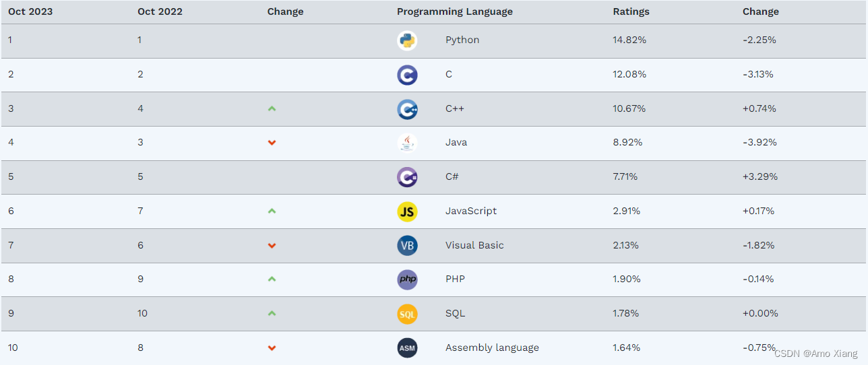Image resolution: width=868 pixels, height=365 pixels.
Task: Click the 14.82% rating for Python
Action: [629, 40]
